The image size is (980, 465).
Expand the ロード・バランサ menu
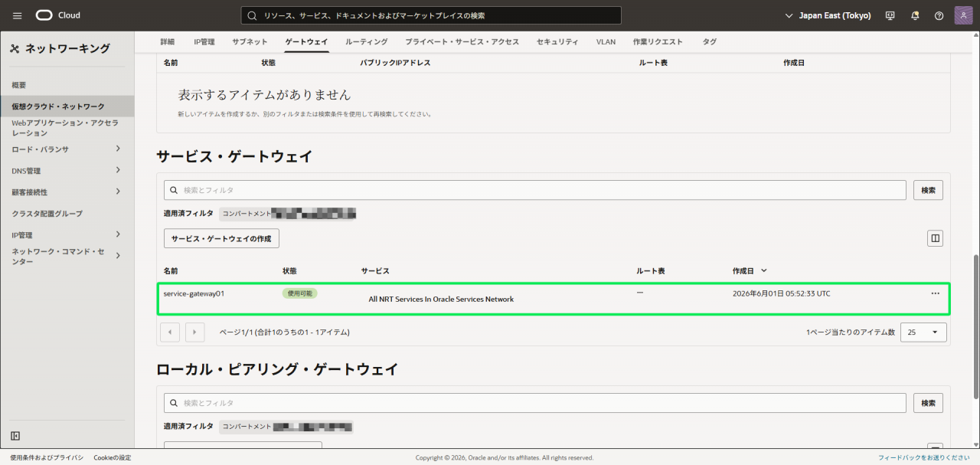pyautogui.click(x=118, y=149)
